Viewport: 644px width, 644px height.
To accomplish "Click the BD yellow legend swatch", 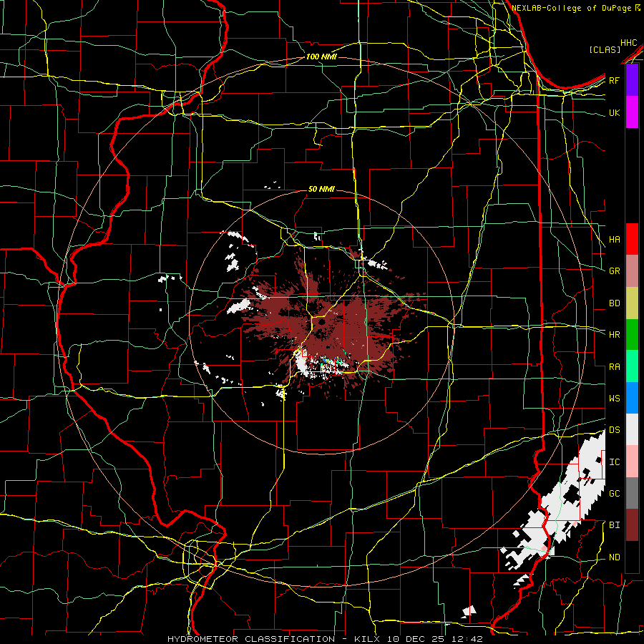I will tap(632, 303).
